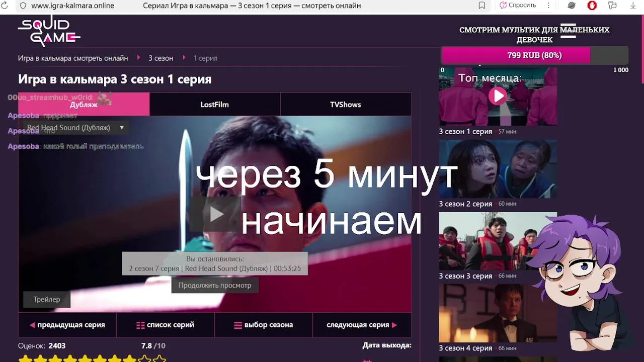Go to предыдущая серия

(x=67, y=325)
